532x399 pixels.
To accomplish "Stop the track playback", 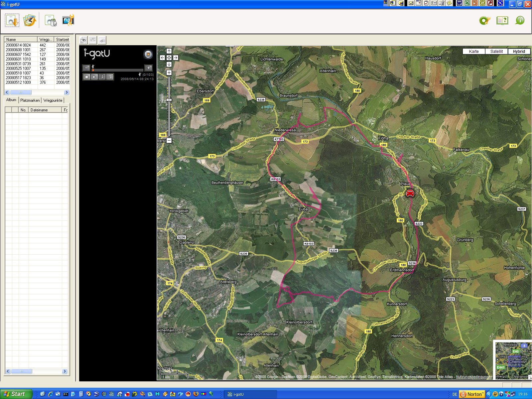I will [x=86, y=77].
